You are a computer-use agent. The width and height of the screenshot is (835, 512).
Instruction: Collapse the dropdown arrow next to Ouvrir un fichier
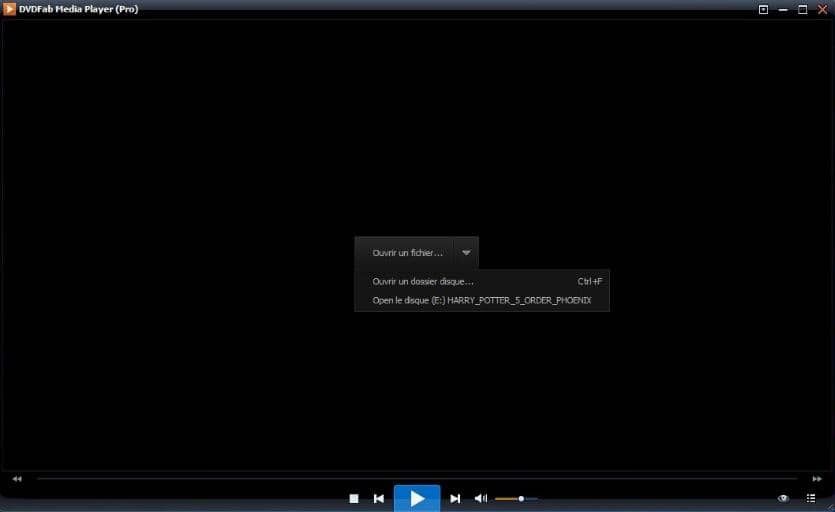[466, 253]
